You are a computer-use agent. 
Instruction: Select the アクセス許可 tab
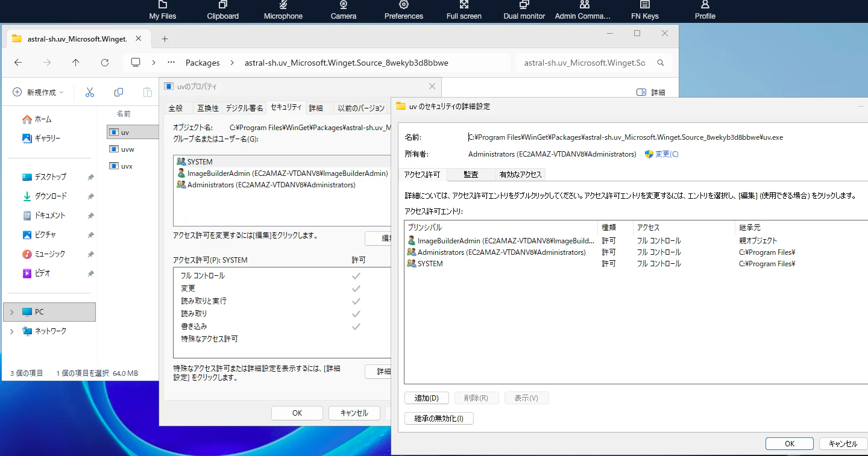point(423,175)
